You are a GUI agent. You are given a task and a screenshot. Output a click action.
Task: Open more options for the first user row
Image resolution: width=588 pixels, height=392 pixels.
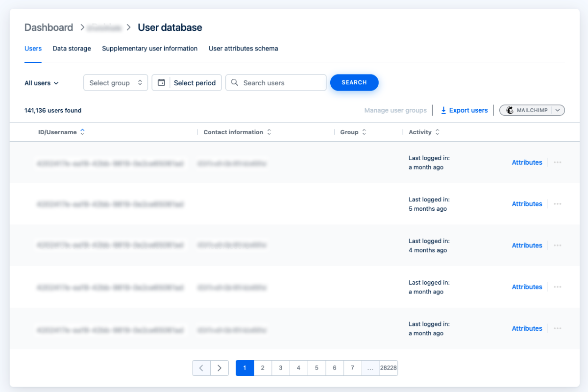pos(557,163)
